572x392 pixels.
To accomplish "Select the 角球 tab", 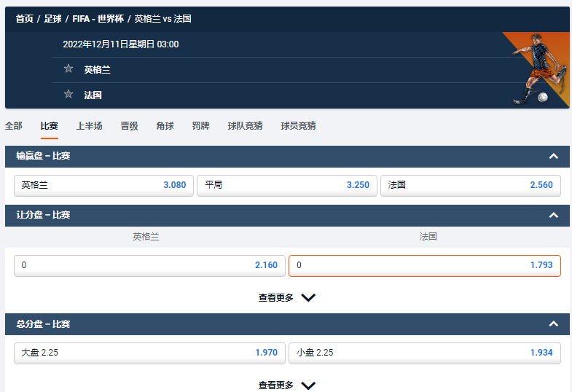I will pyautogui.click(x=165, y=125).
